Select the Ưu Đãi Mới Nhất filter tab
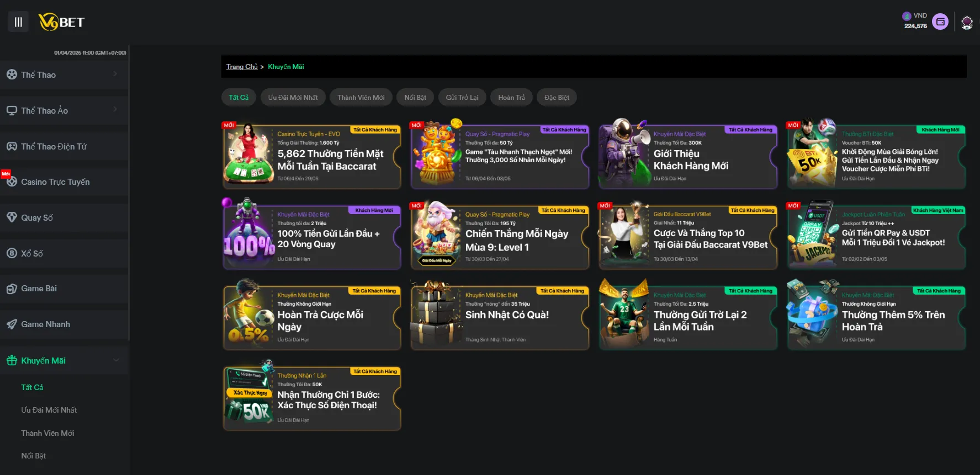This screenshot has width=980, height=475. point(293,98)
